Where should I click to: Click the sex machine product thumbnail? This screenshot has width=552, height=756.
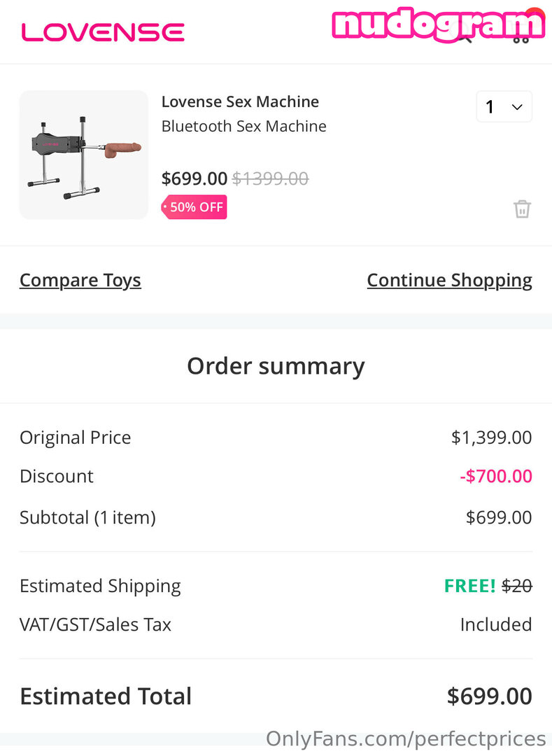tap(83, 154)
